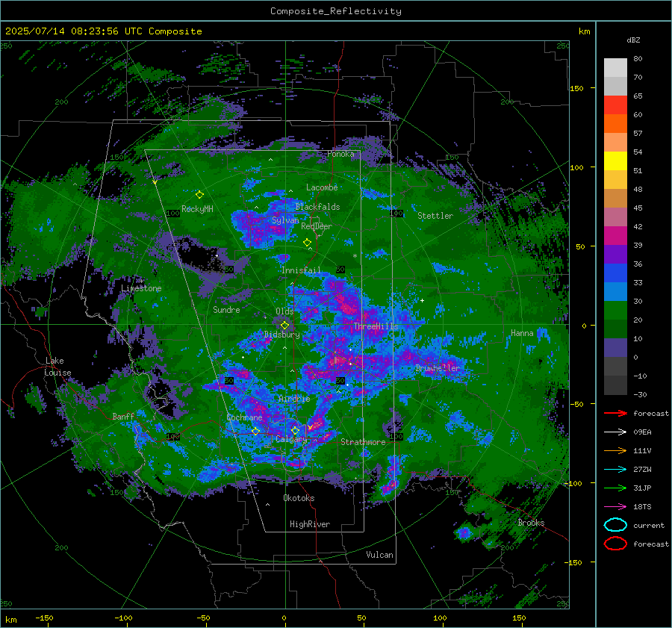Select the 60-57 dBZ orange swatch
Image resolution: width=672 pixels, height=628 pixels.
(615, 123)
